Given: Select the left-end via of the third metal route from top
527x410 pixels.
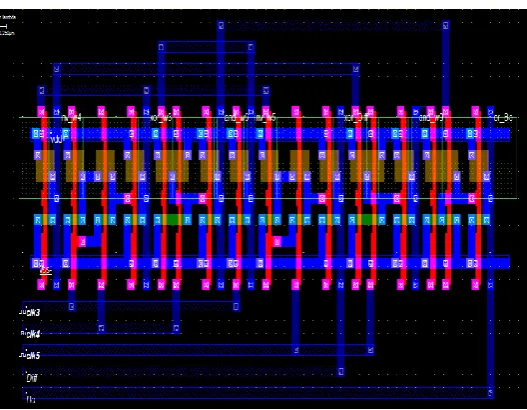Looking at the screenshot, I should tap(56, 69).
